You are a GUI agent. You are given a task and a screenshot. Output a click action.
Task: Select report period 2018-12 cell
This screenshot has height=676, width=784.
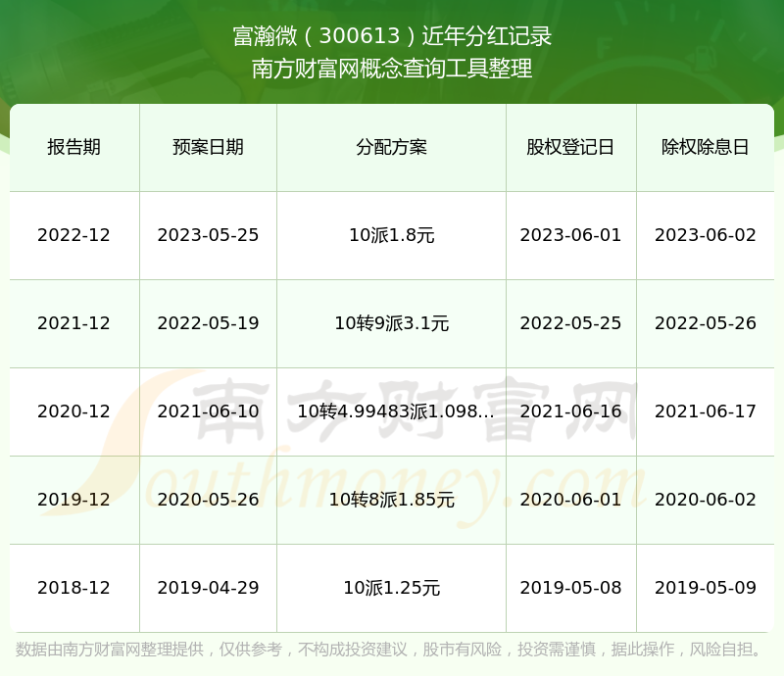74,588
